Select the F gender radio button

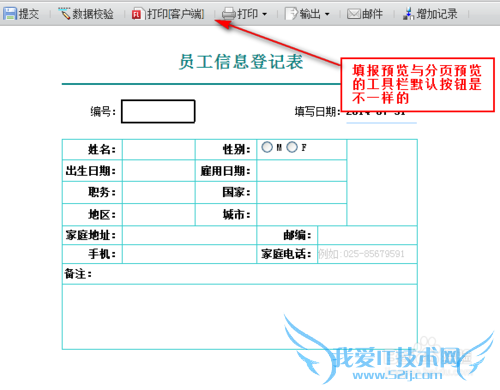point(292,147)
